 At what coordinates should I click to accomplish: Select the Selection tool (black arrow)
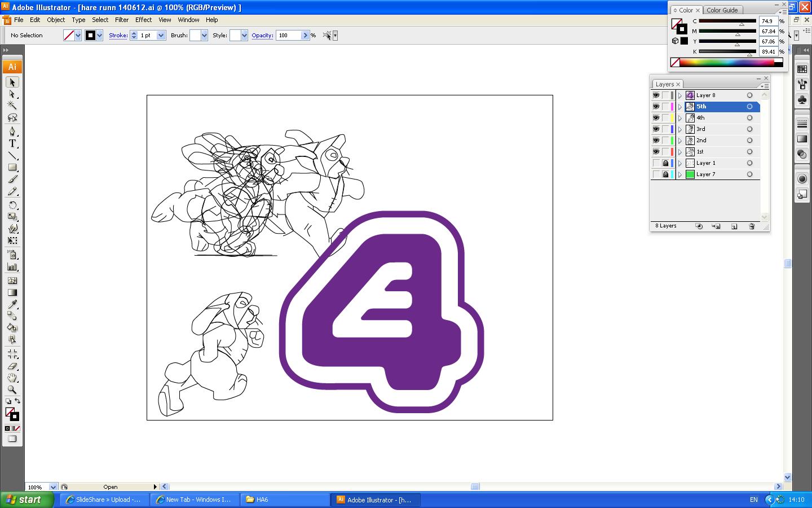click(x=12, y=82)
